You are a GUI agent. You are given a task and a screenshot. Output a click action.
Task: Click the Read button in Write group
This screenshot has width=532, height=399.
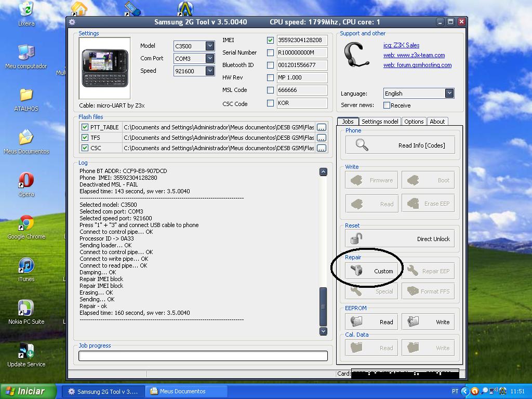point(371,204)
